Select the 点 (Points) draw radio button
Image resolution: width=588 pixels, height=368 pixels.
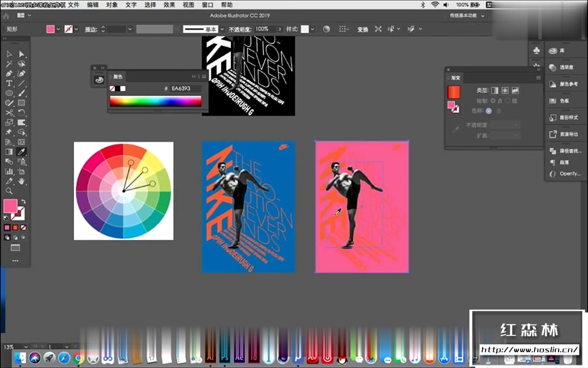click(493, 101)
